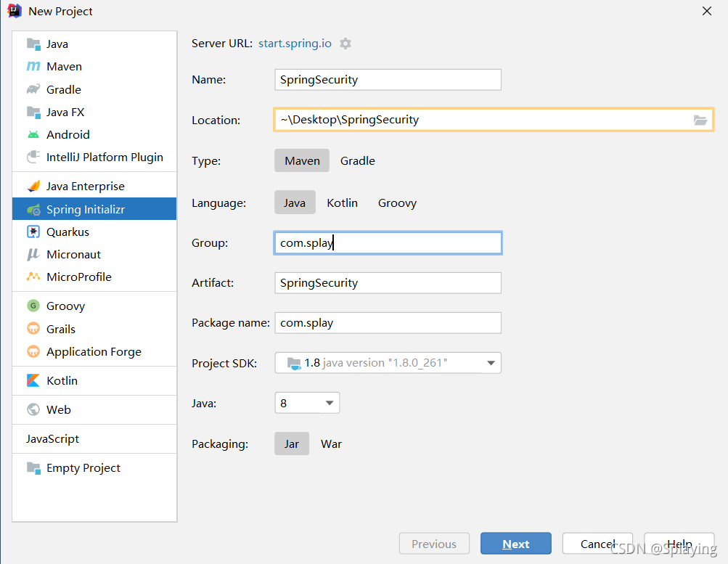
Task: Close the New Project dialog
Action: pos(707,11)
